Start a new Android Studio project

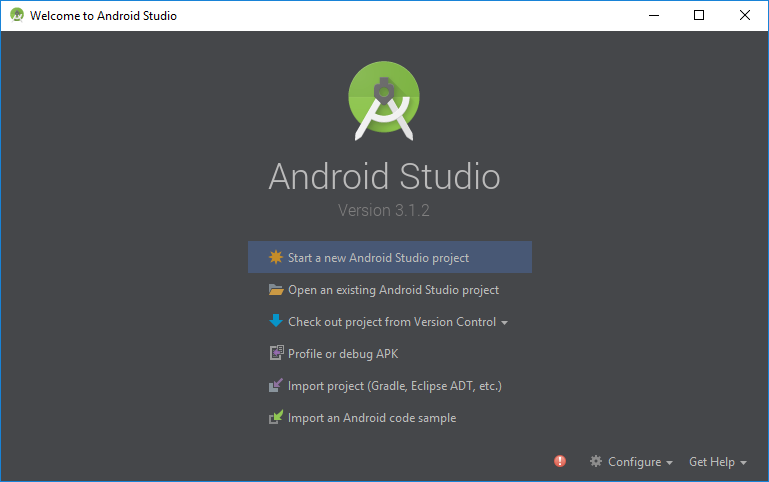[x=390, y=257]
